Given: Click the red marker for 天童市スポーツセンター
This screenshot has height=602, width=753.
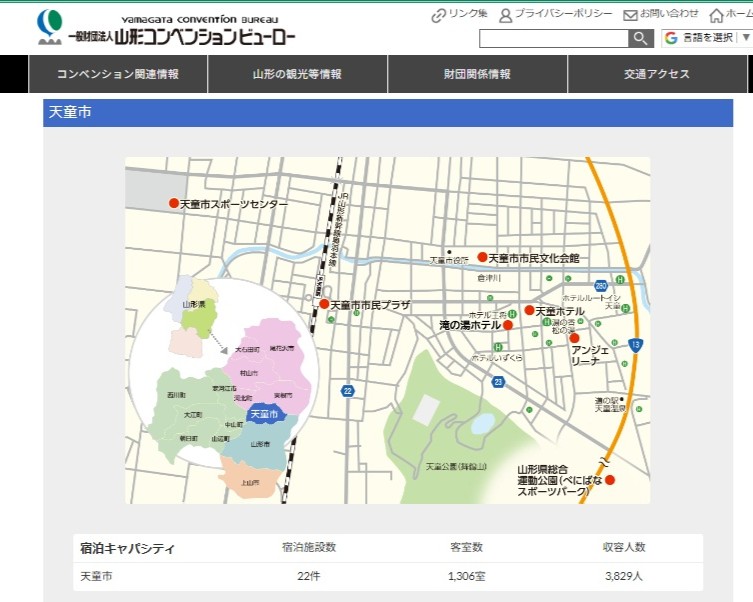Looking at the screenshot, I should click(174, 203).
